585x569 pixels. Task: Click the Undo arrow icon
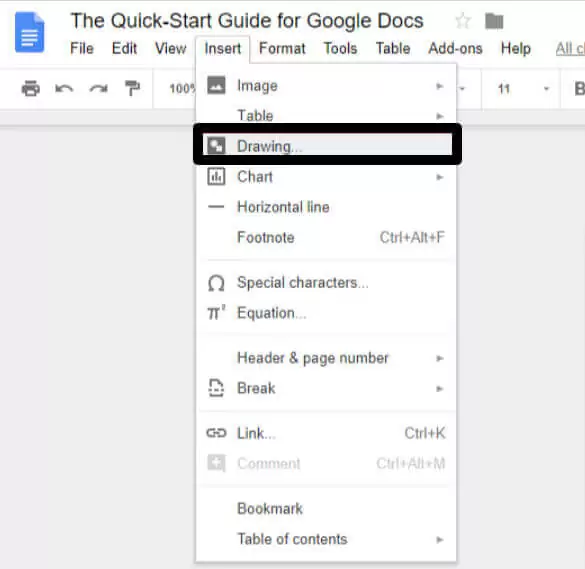64,89
